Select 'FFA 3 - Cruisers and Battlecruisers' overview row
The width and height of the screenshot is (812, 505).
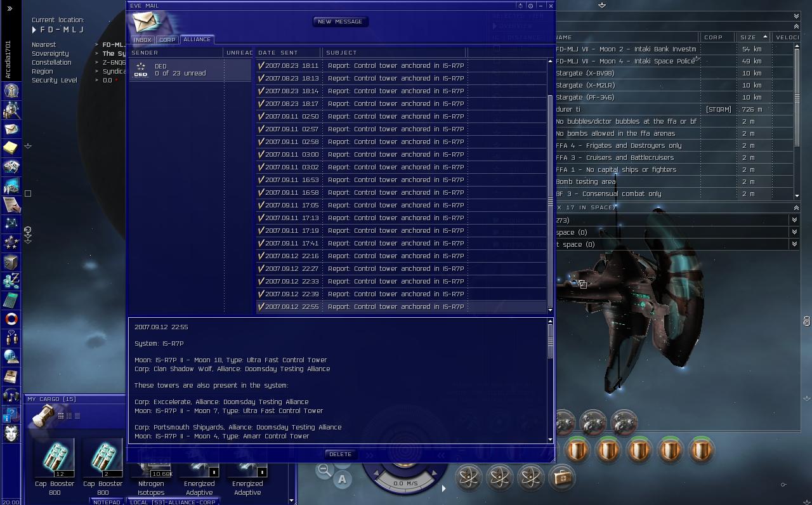674,157
